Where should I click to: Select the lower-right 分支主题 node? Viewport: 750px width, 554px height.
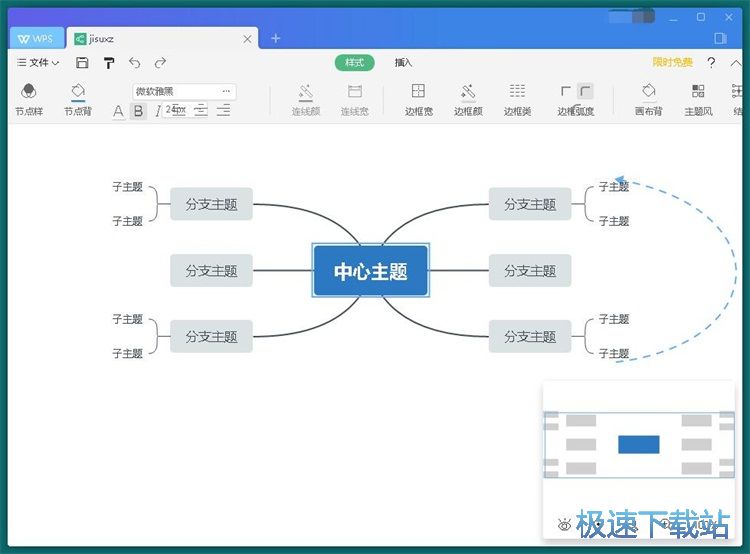click(530, 337)
